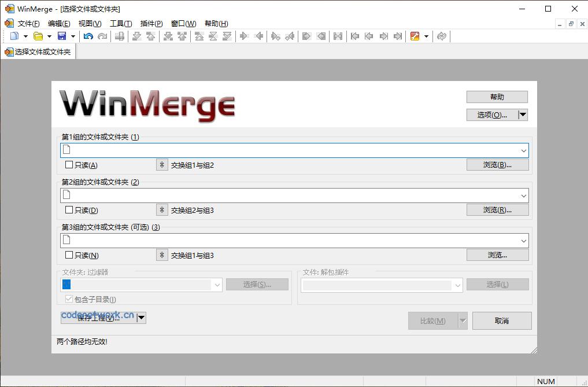Toggle 只读(D) checkbox for second group
Image resolution: width=588 pixels, height=387 pixels.
(69, 210)
